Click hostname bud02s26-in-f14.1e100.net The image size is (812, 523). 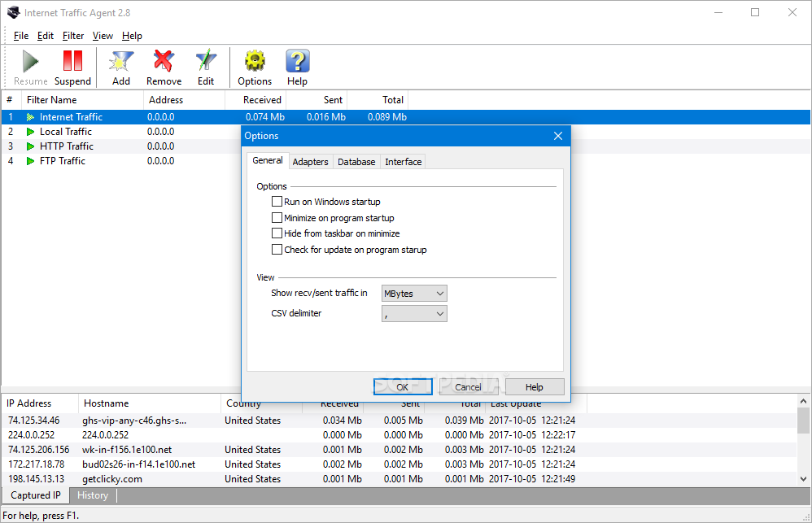pos(139,464)
